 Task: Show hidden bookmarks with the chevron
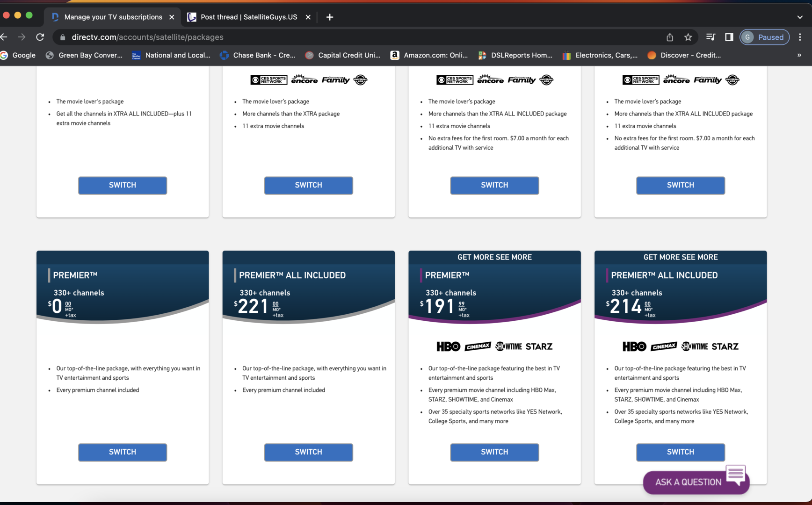coord(799,55)
